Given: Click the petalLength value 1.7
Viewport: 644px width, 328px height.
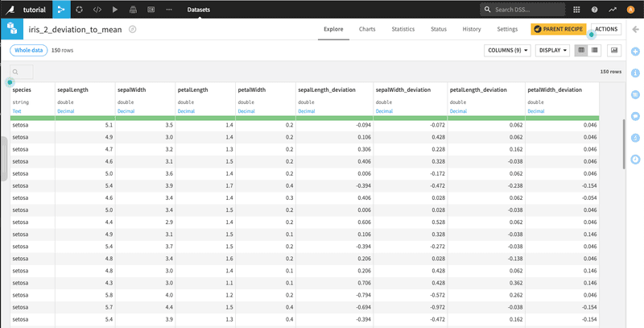Looking at the screenshot, I should tap(229, 186).
